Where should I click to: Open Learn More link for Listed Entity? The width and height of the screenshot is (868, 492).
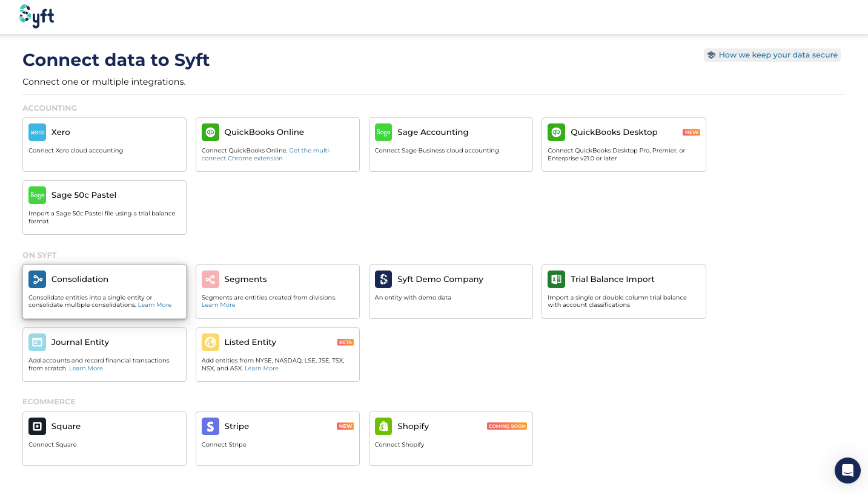pyautogui.click(x=262, y=369)
